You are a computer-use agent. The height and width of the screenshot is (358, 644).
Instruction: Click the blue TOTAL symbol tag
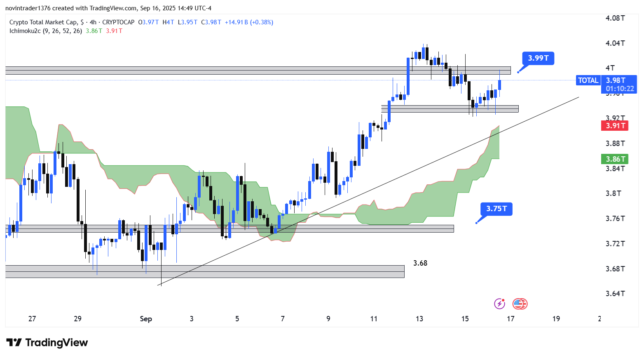(x=588, y=80)
